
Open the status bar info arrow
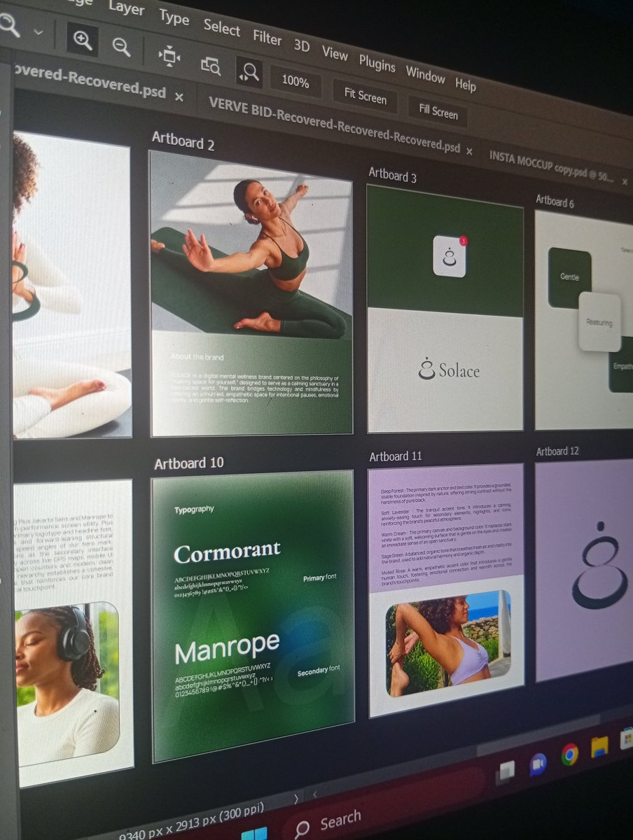pyautogui.click(x=296, y=799)
